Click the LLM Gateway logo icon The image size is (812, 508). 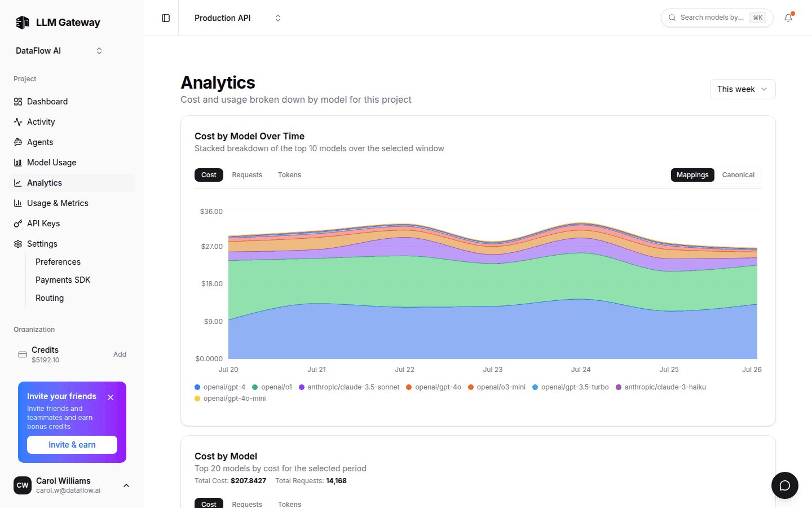23,23
